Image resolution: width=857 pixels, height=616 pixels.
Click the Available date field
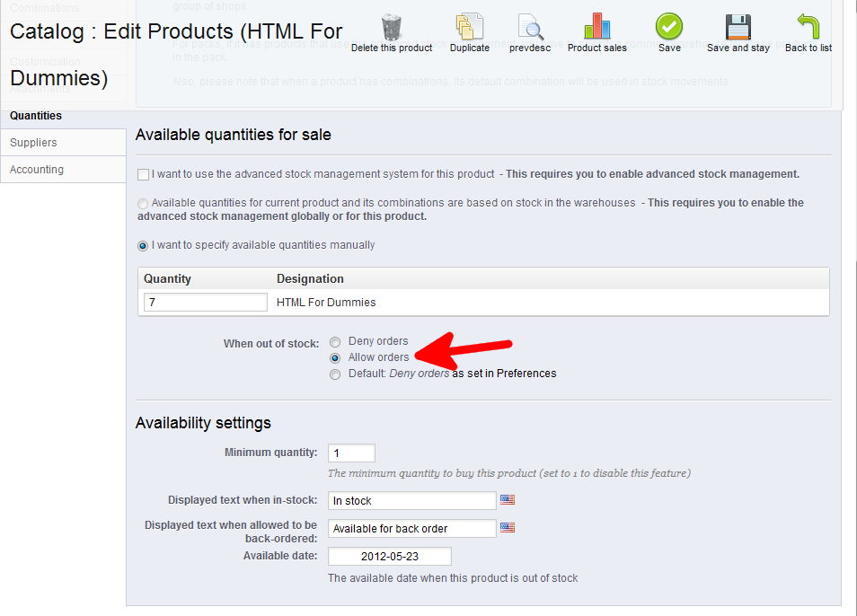click(390, 556)
